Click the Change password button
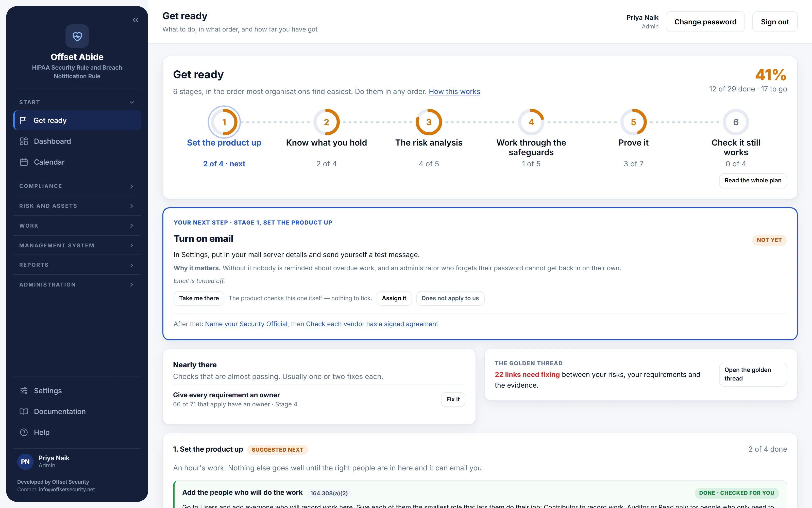The image size is (812, 508). coord(705,22)
